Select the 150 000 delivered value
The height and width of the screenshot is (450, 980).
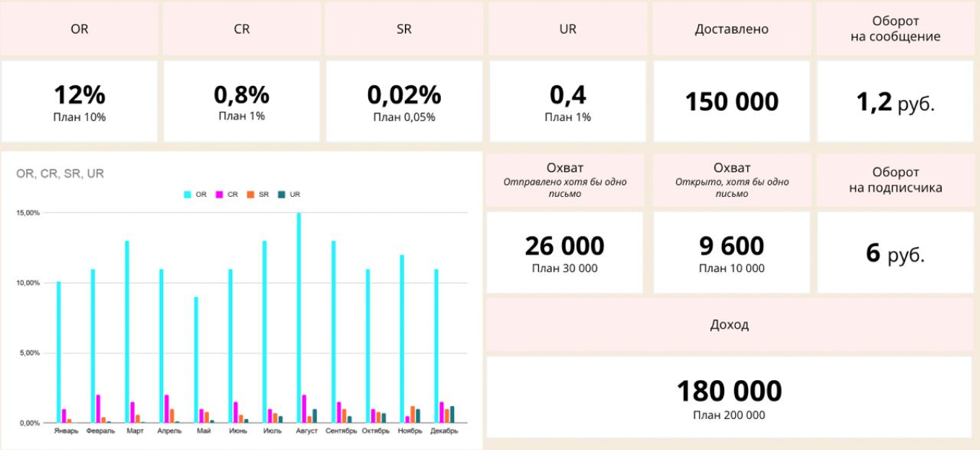(731, 102)
